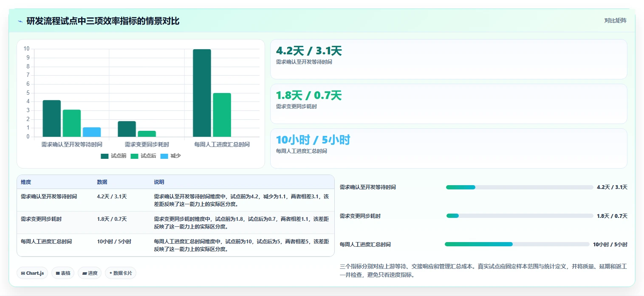Click table row label 需求变更同步耗时

[41, 219]
